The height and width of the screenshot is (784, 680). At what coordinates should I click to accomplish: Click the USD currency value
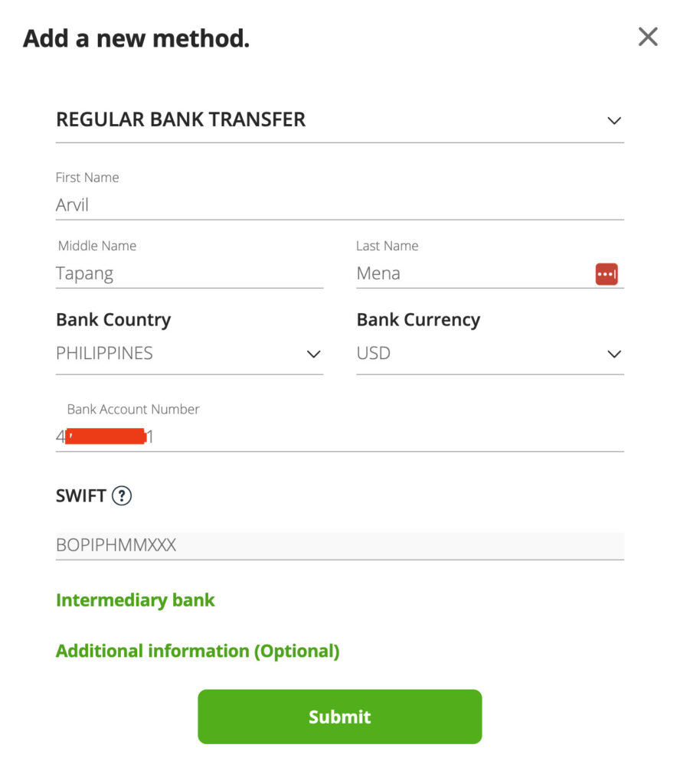[374, 354]
